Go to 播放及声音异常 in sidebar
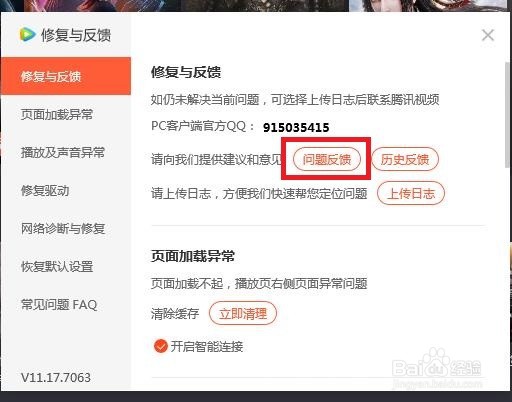Viewport: 512px width, 402px height. [63, 152]
